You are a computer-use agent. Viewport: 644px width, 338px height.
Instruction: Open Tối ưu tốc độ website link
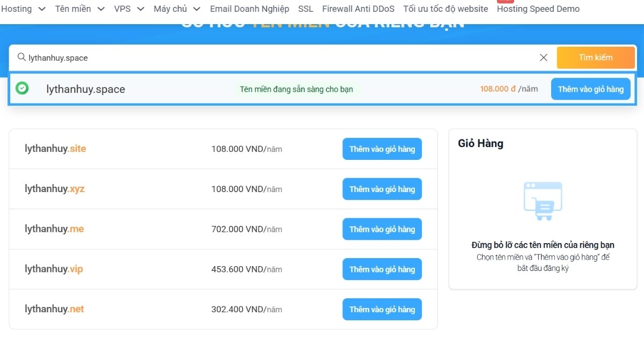pos(445,9)
